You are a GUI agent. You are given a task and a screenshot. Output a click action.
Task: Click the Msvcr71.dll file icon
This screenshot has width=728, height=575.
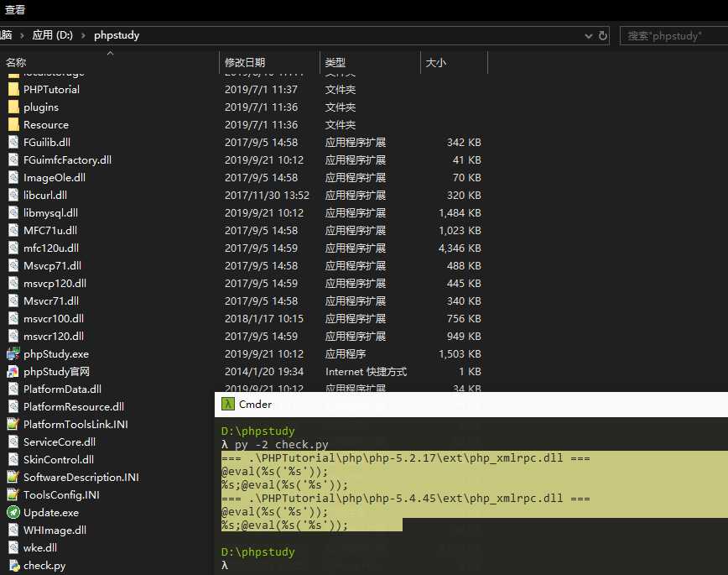[x=13, y=301]
